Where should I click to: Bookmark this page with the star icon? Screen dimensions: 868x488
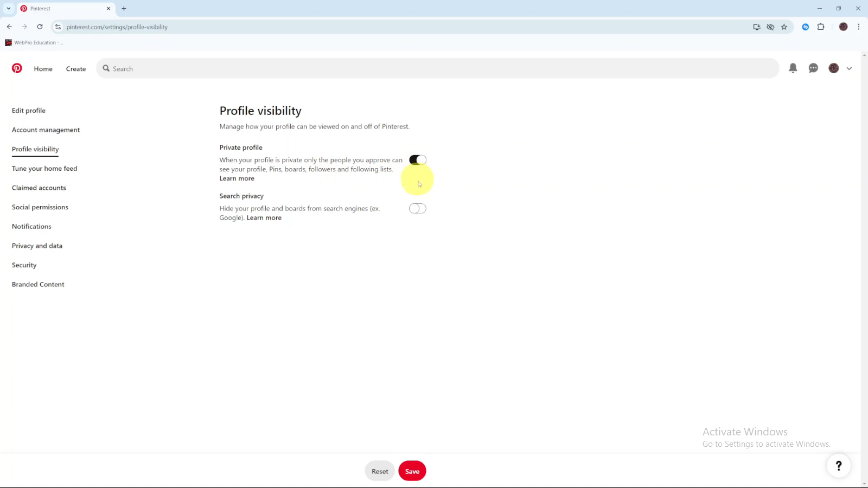[784, 27]
